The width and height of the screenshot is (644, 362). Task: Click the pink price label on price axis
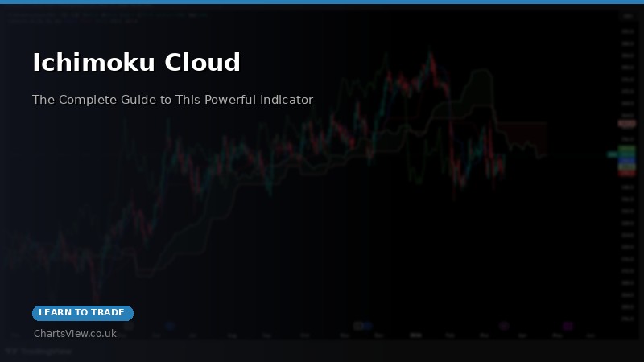pos(626,124)
